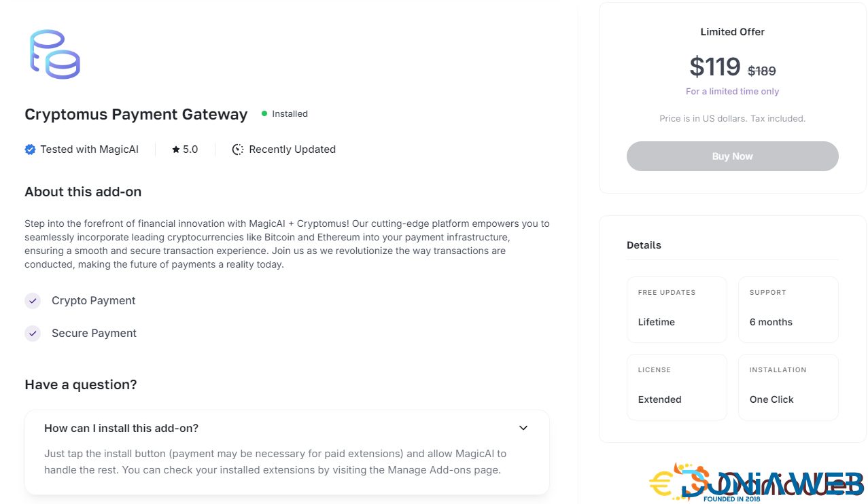Click the DoniaWeb watermark logo

click(x=755, y=483)
